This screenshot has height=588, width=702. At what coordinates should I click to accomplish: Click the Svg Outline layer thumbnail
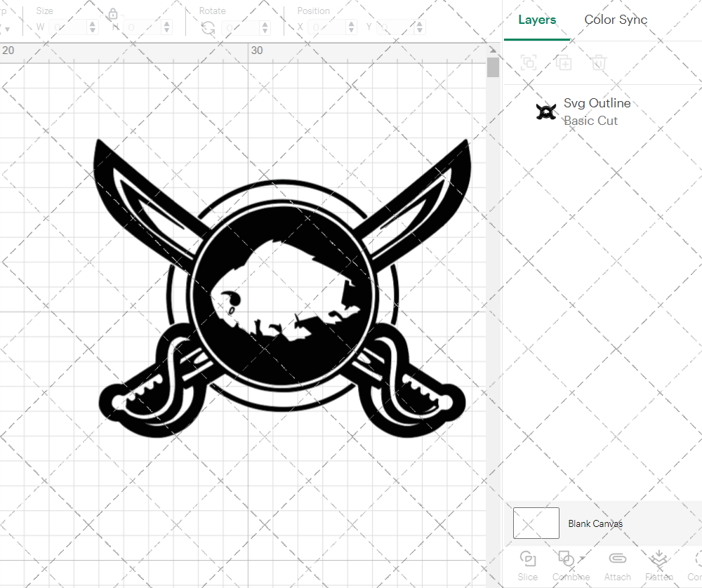tap(546, 111)
